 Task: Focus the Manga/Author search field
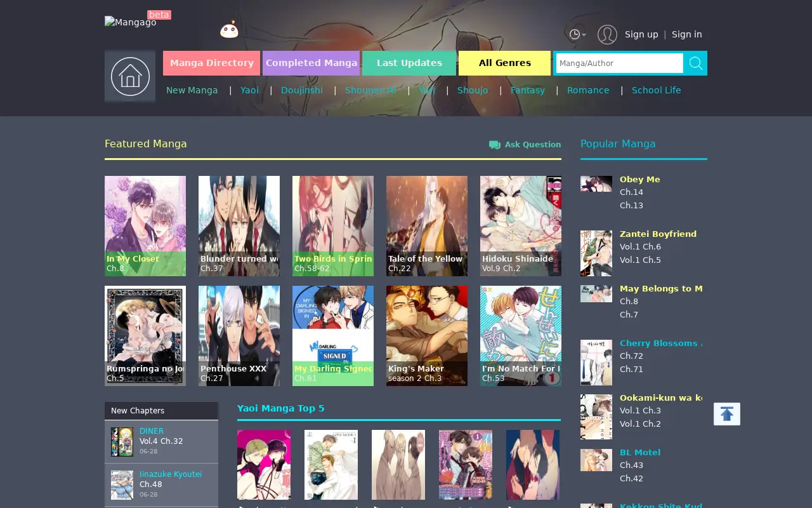coord(620,63)
